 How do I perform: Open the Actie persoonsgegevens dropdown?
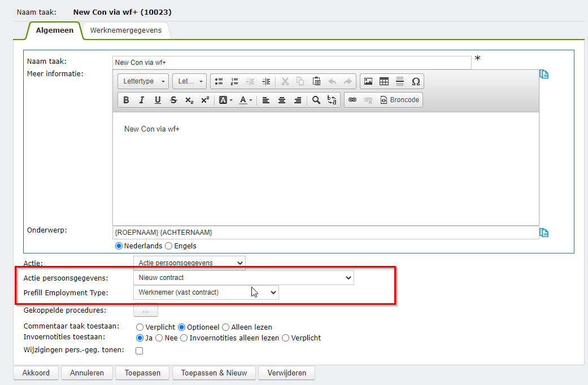coord(350,277)
